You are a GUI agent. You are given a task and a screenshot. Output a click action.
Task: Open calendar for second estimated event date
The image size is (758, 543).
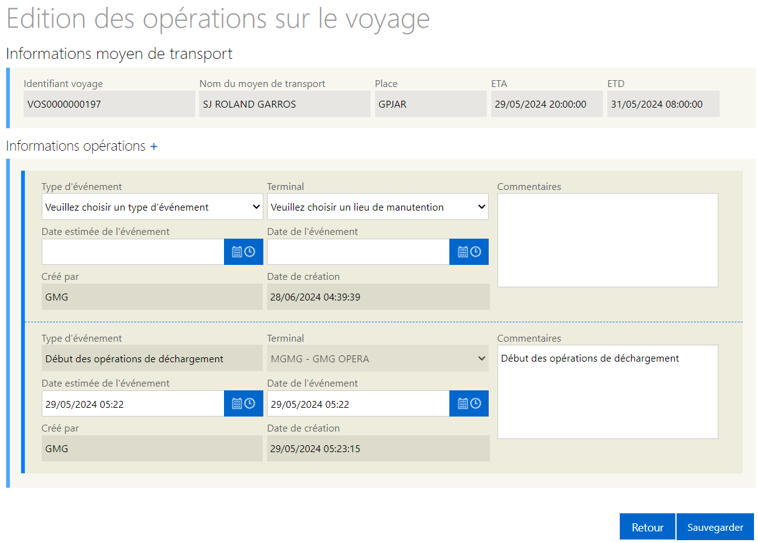point(243,404)
